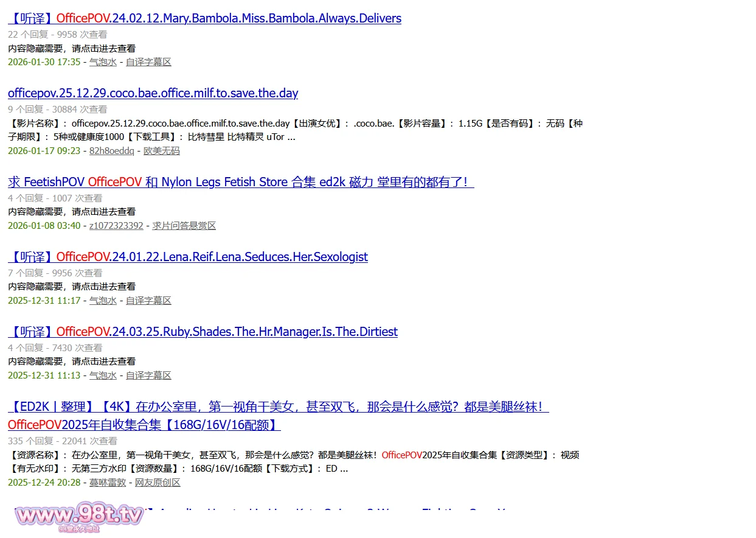Viewport: 756px width, 538px height.
Task: Go to the 求片问答悬赏区 forum section
Action: coord(184,226)
